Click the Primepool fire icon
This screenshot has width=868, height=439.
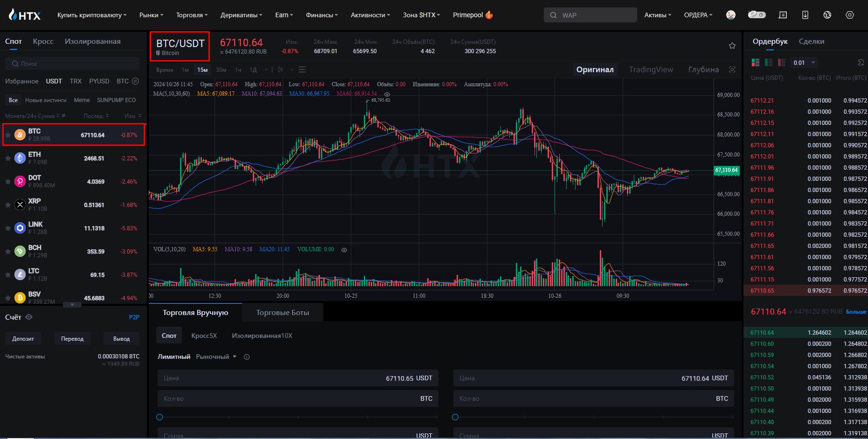[489, 15]
